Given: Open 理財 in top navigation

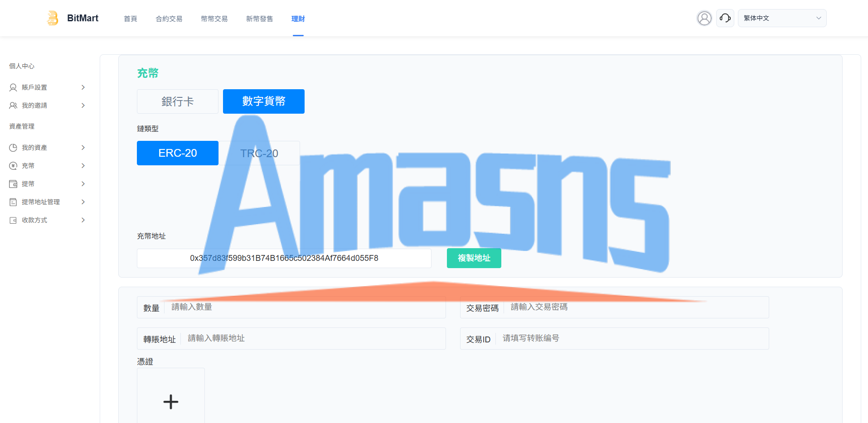Looking at the screenshot, I should tap(298, 19).
